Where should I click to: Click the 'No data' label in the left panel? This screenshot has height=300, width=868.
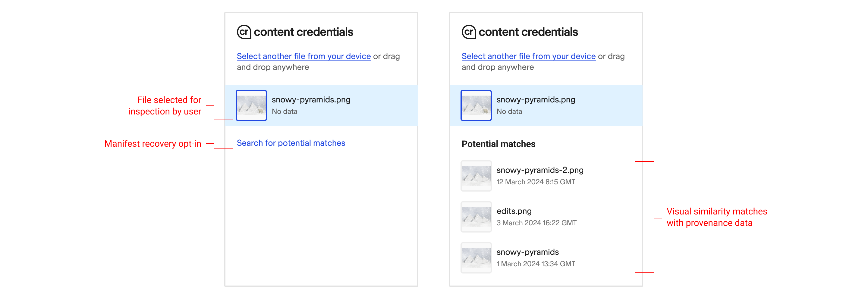coord(285,111)
